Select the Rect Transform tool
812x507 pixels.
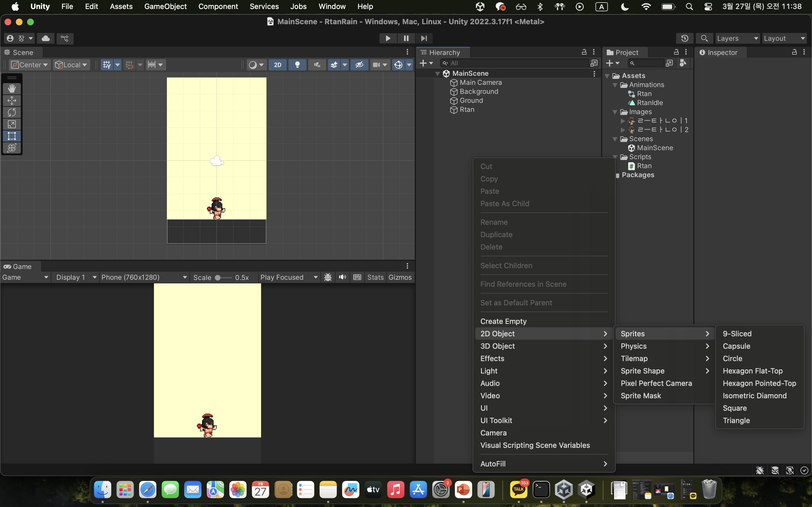[x=12, y=136]
